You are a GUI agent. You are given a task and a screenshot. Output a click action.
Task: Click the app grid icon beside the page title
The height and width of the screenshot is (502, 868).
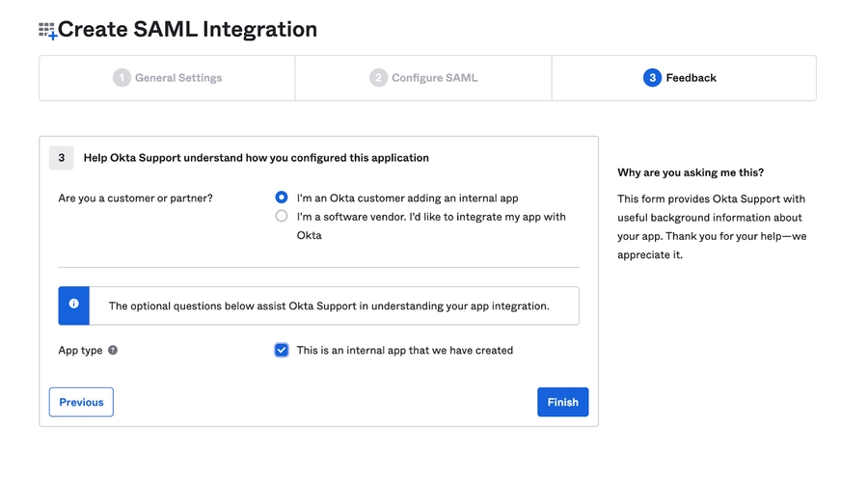coord(47,31)
